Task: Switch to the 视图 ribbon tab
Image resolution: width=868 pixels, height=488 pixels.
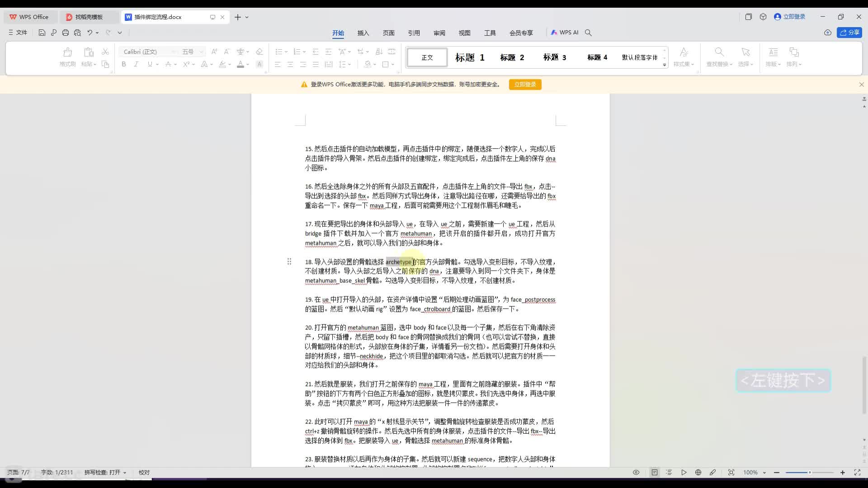Action: (x=464, y=33)
